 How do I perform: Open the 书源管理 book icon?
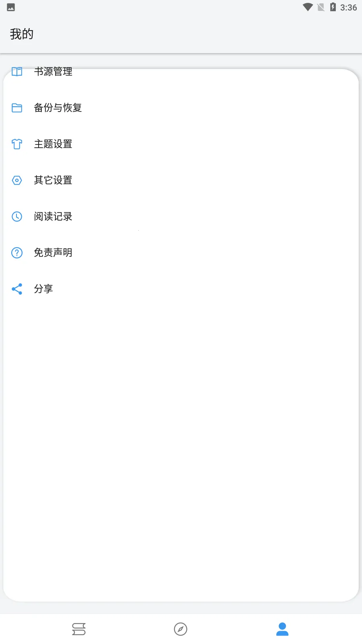click(x=16, y=72)
